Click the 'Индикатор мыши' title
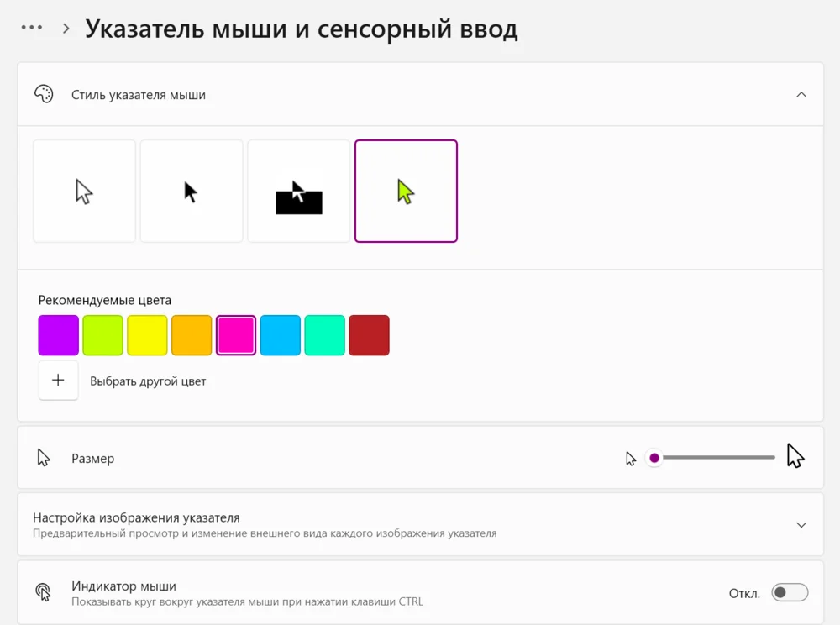The width and height of the screenshot is (840, 625). pyautogui.click(x=123, y=586)
